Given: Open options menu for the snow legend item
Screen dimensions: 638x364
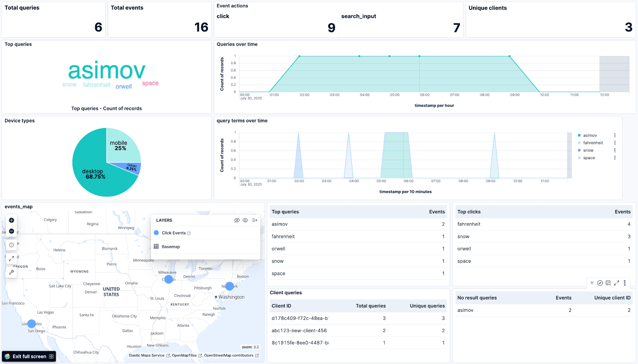Looking at the screenshot, I should pos(615,150).
